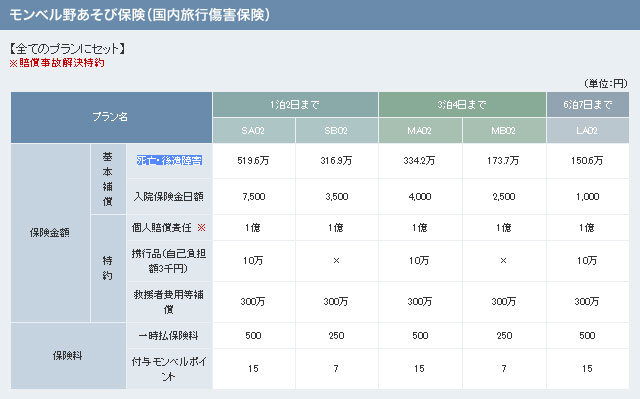Select the 6泊7日まで column header

point(588,105)
